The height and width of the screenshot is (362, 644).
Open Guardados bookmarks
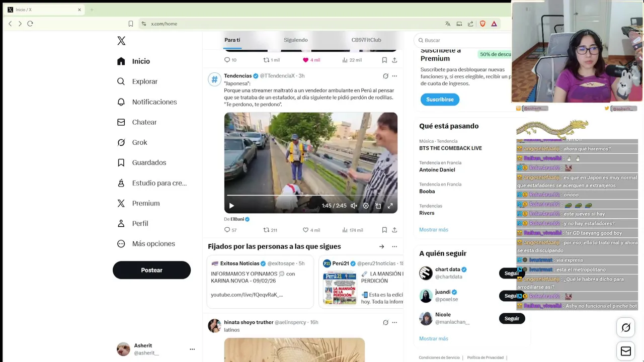142,162
